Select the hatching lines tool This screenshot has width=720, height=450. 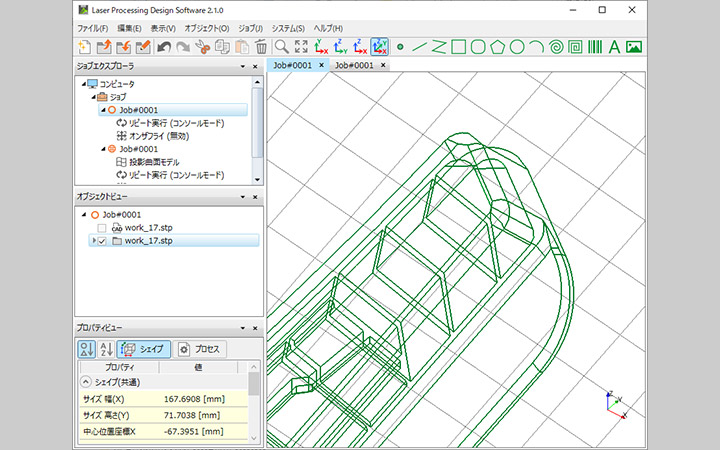point(594,46)
